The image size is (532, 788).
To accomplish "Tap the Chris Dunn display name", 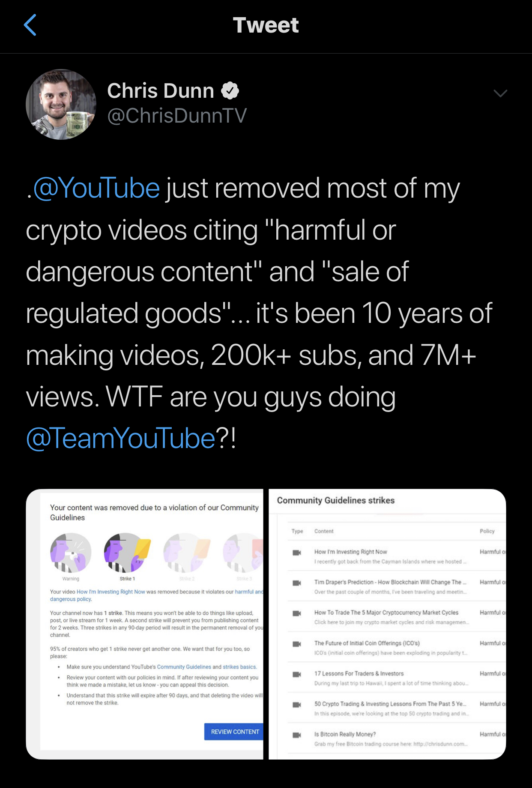I will (x=161, y=91).
